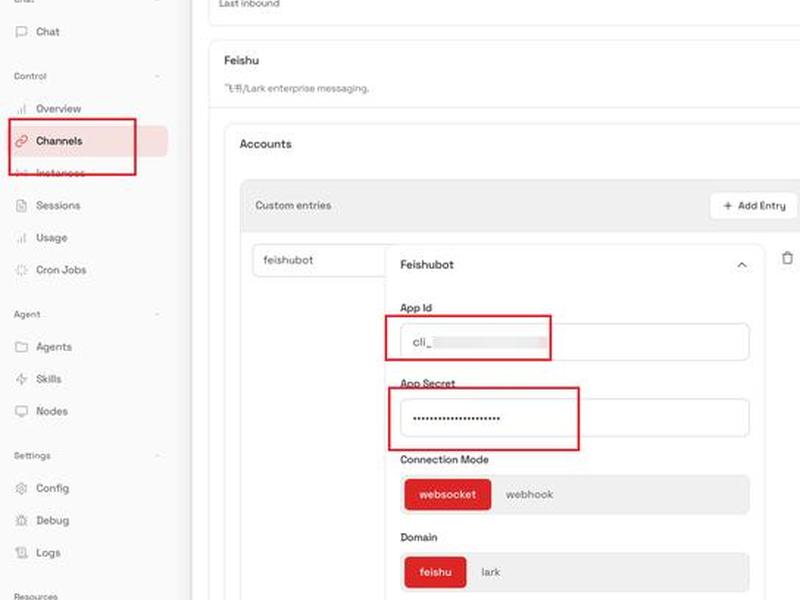
Task: Edit the feishubot entry name field
Action: [319, 260]
